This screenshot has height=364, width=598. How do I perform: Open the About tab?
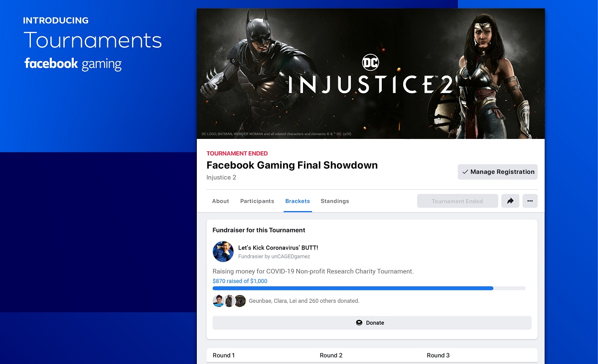tap(220, 201)
